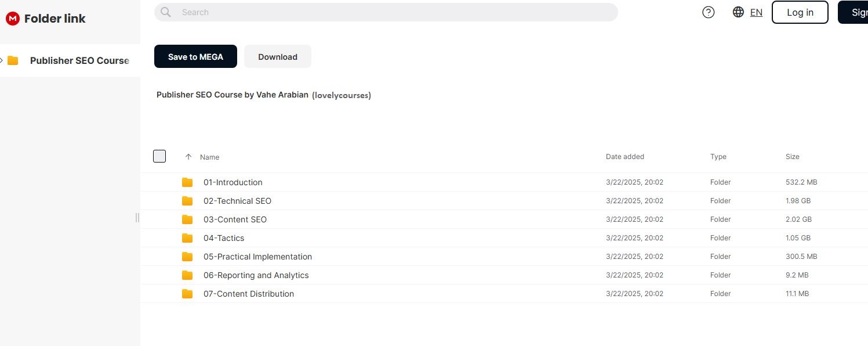
Task: Sort files by Size column
Action: 792,157
